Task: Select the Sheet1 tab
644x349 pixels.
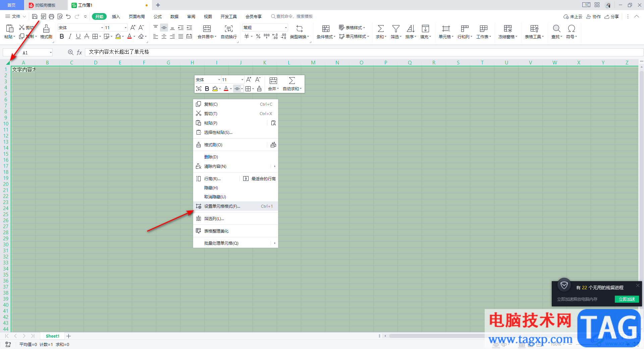Action: click(53, 336)
